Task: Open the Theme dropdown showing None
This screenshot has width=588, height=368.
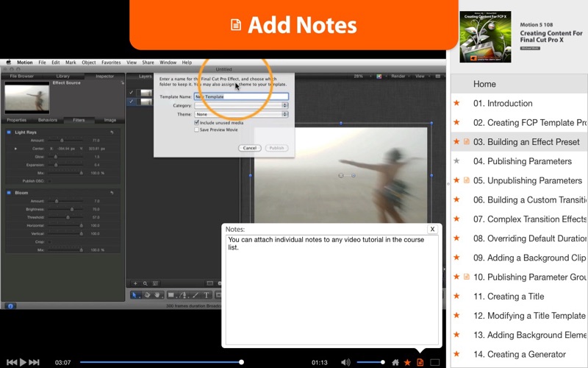Action: coord(241,114)
